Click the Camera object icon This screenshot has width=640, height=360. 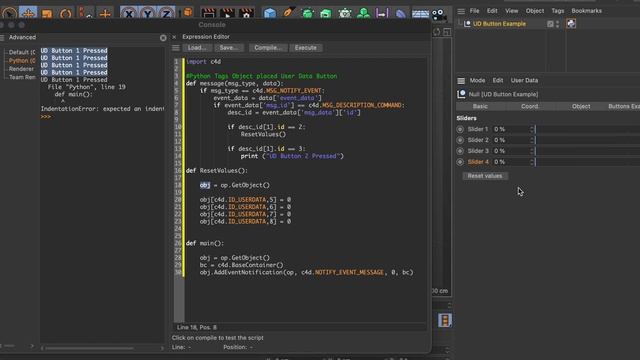click(438, 14)
